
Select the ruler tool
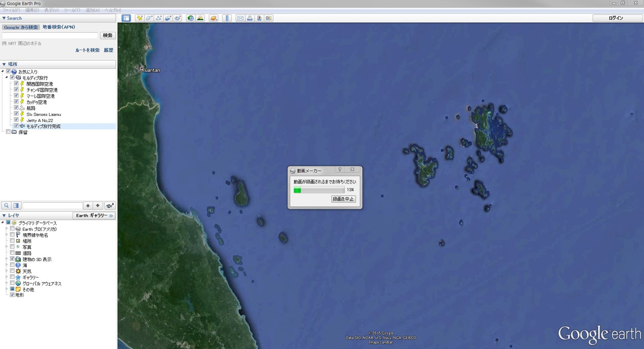tap(227, 18)
